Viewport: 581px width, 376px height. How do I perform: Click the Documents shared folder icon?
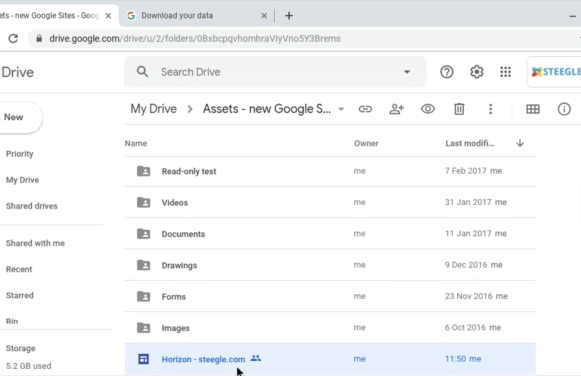(x=143, y=233)
